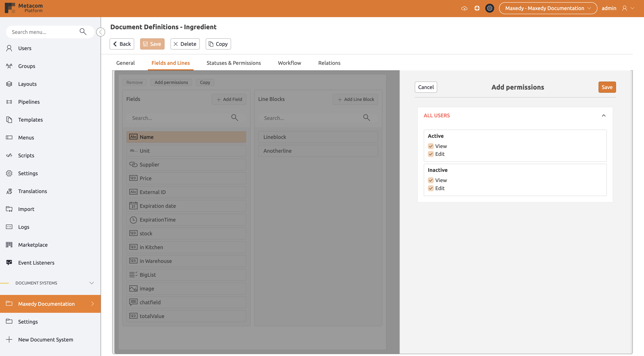
Task: Select the clock icon on ExpirationTime field
Action: pos(133,220)
